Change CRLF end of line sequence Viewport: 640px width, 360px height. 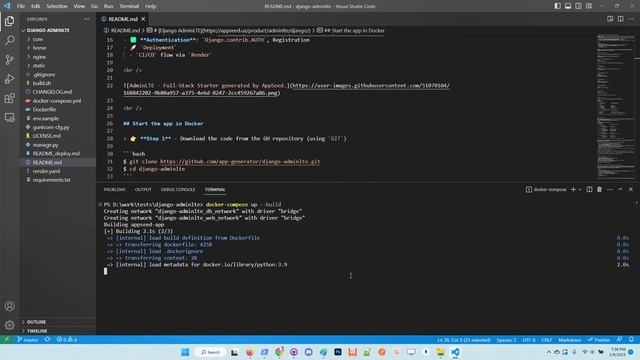click(x=547, y=340)
